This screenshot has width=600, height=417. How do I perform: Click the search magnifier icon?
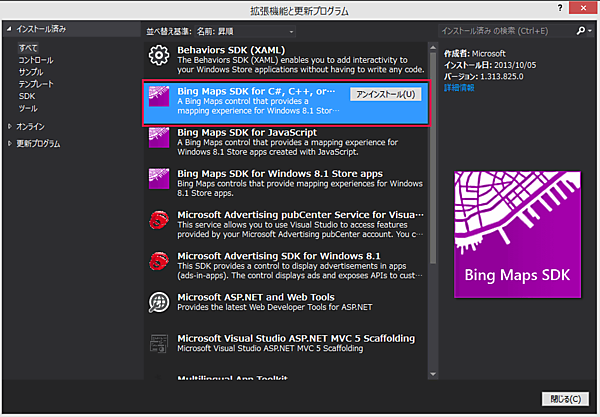579,31
